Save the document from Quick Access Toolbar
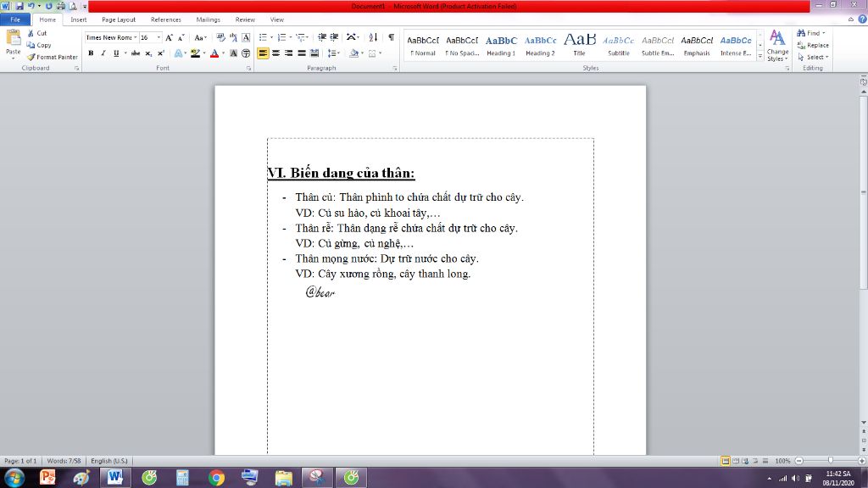Screen dimensions: 868x488 click(19, 6)
